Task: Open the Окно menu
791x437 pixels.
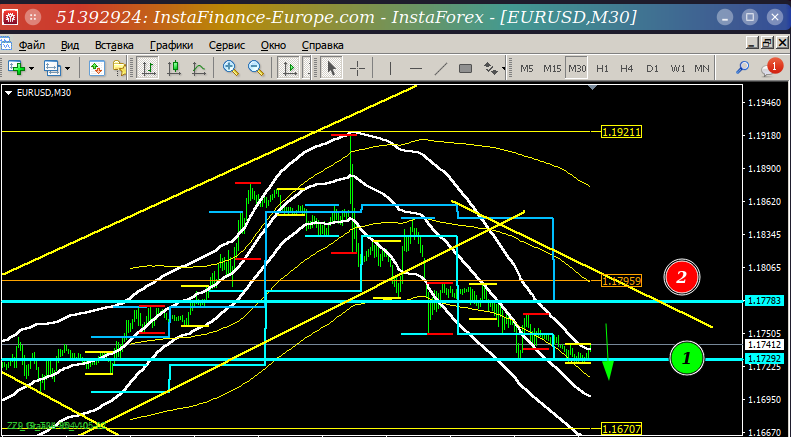Action: (x=273, y=45)
